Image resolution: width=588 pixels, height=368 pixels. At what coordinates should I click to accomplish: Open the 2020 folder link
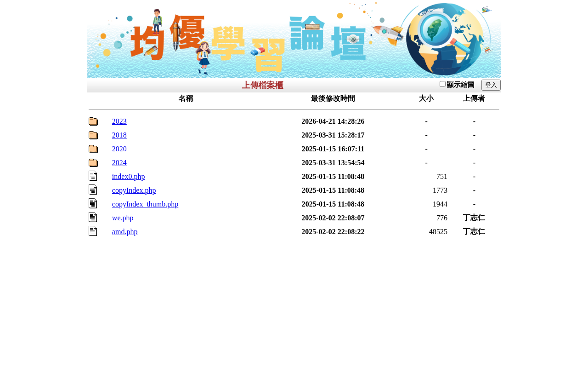point(119,149)
